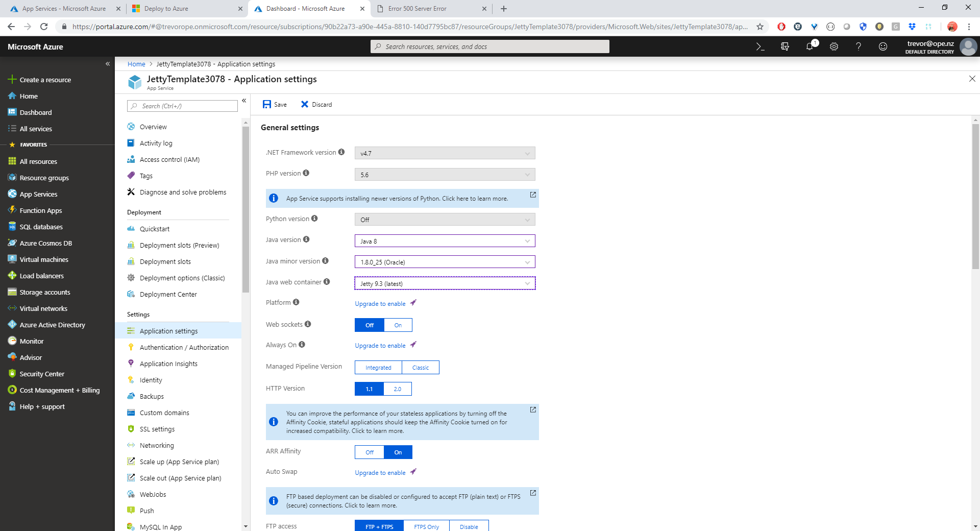Viewport: 980px width, 531px height.
Task: Open Java web container dropdown
Action: [445, 283]
